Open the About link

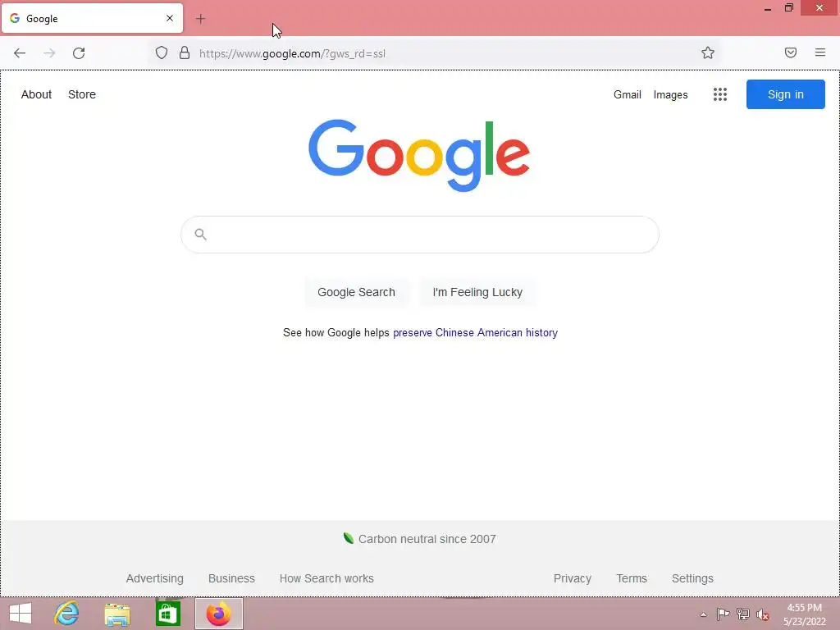click(36, 94)
